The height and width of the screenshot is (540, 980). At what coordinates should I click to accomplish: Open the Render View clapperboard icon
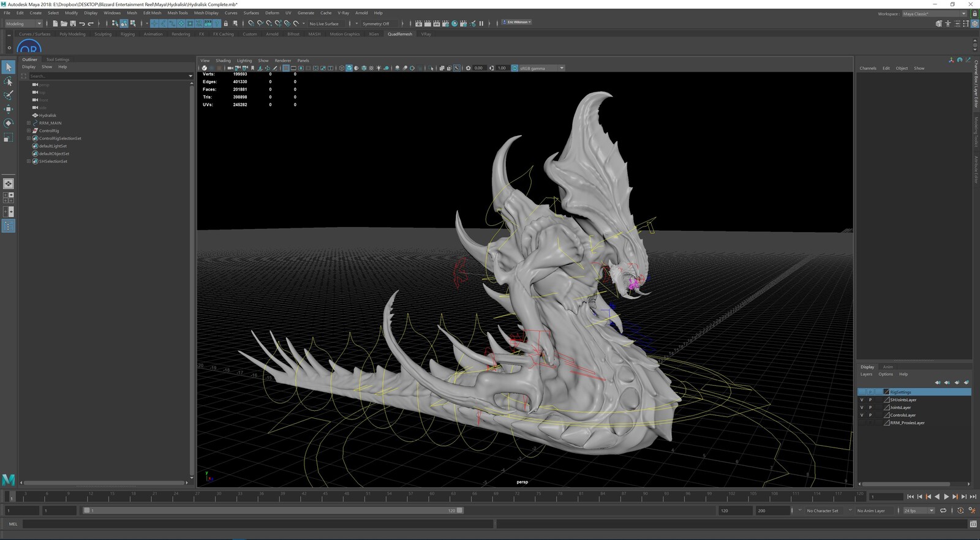pyautogui.click(x=419, y=23)
